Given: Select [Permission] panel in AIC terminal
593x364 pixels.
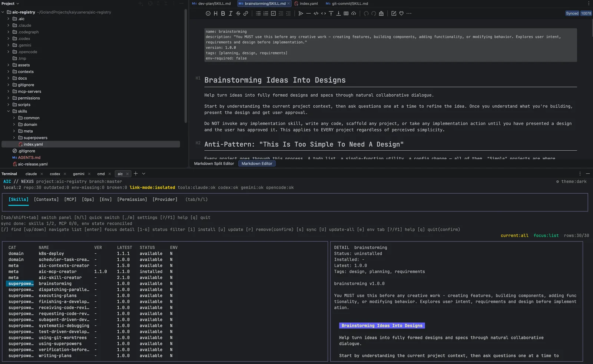Looking at the screenshot, I should click(x=132, y=200).
